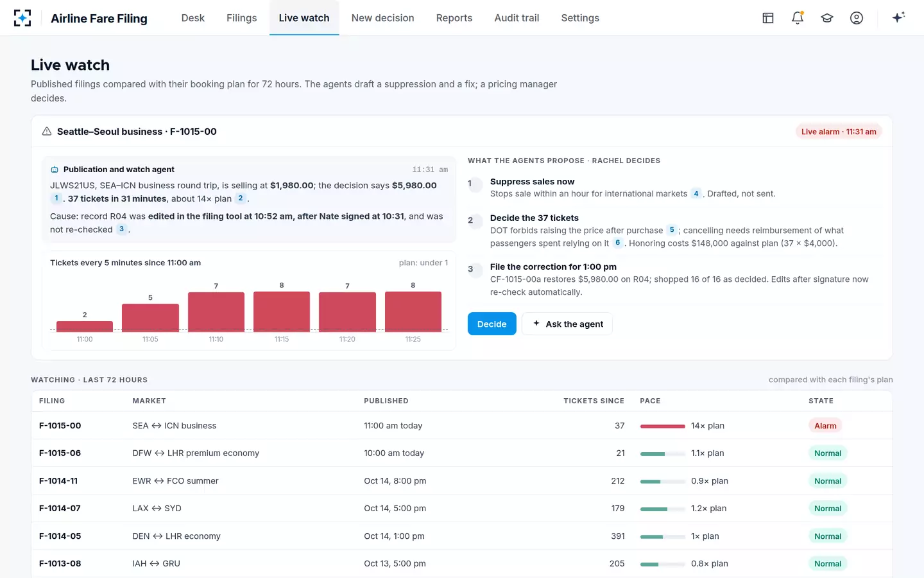Open citation reference 6 after relying on it
The height and width of the screenshot is (578, 924).
[x=618, y=243]
